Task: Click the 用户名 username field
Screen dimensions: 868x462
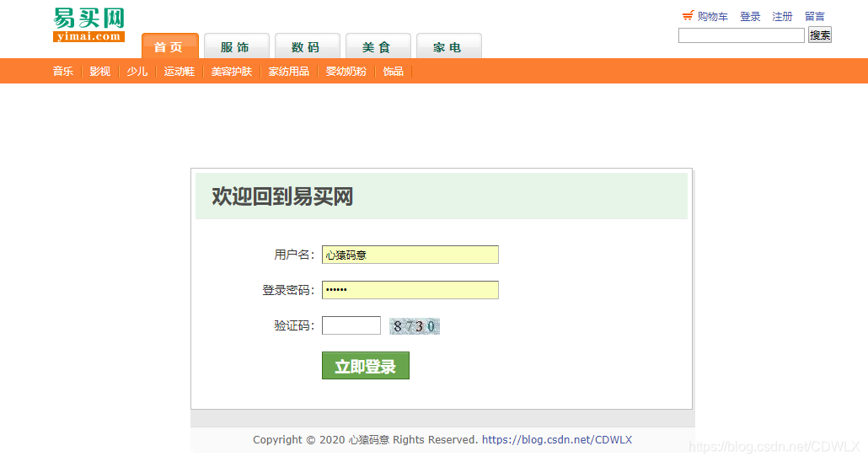Action: click(x=410, y=255)
